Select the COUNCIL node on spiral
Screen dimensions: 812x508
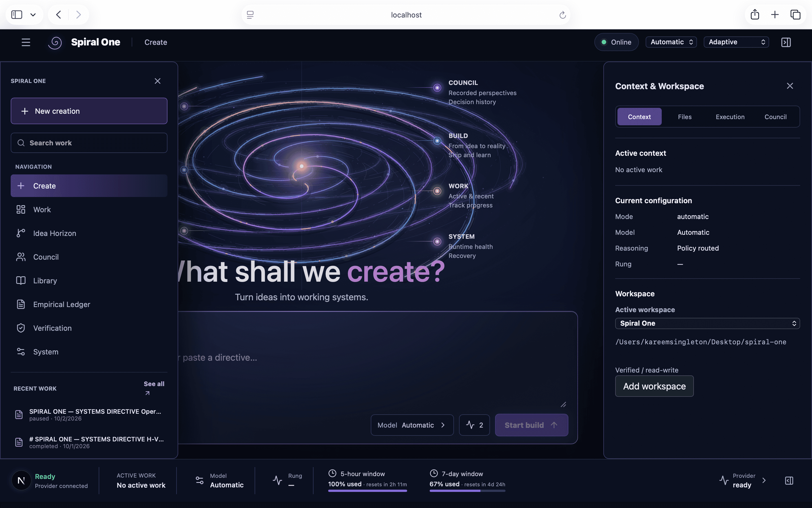coord(437,88)
